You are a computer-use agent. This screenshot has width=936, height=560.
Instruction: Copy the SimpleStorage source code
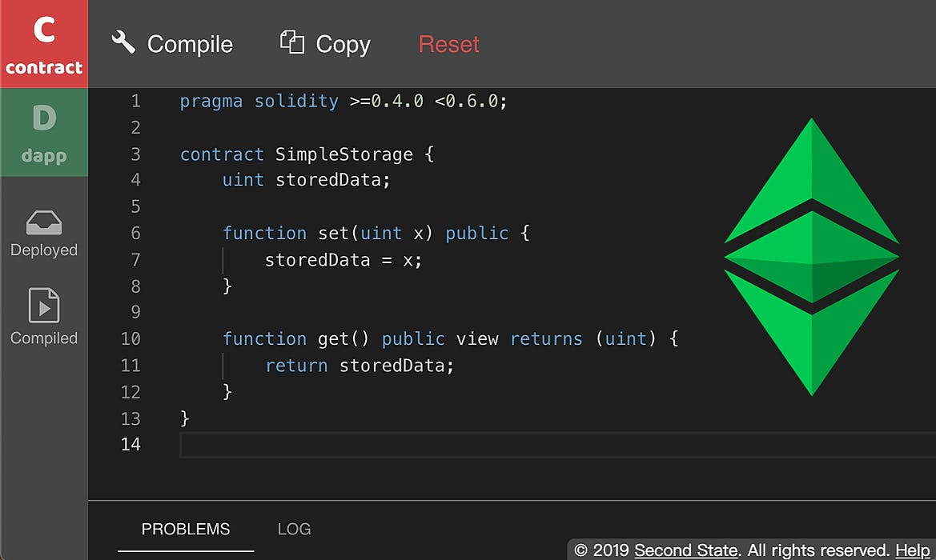click(x=323, y=44)
